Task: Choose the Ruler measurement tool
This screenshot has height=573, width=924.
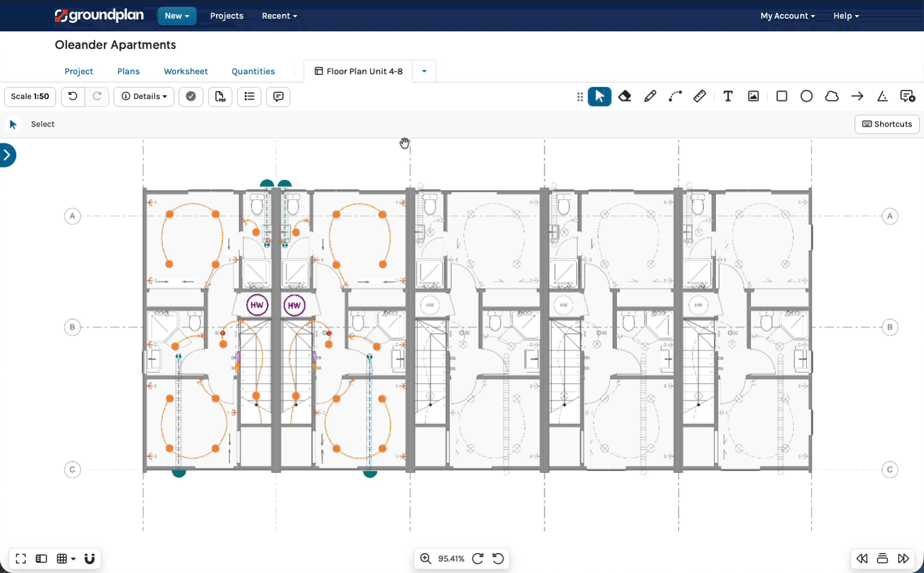Action: click(x=700, y=97)
